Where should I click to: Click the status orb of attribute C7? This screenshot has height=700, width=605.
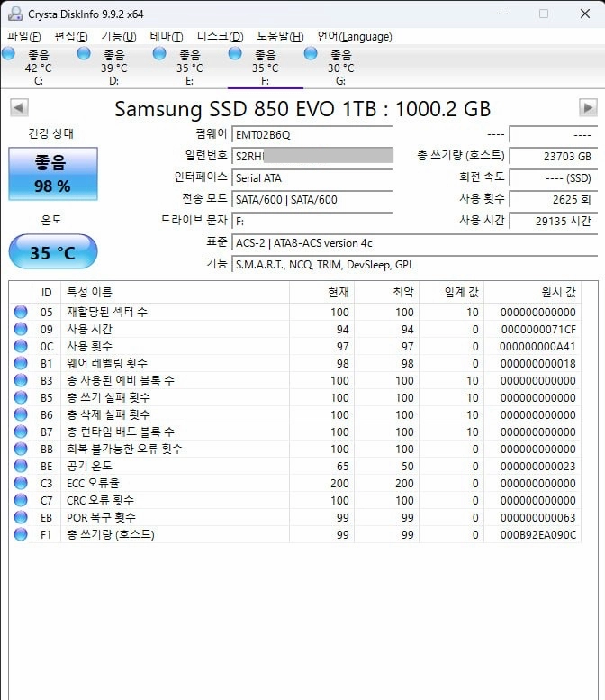(x=21, y=500)
